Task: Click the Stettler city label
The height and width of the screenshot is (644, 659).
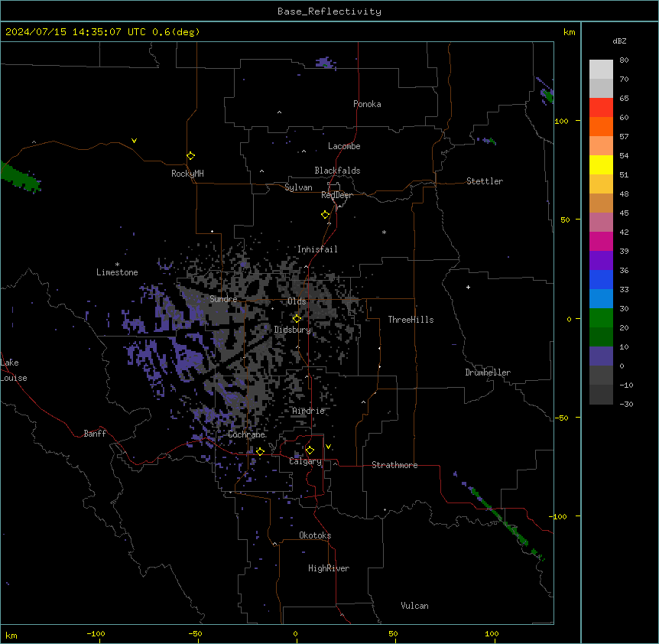Action: tap(484, 181)
